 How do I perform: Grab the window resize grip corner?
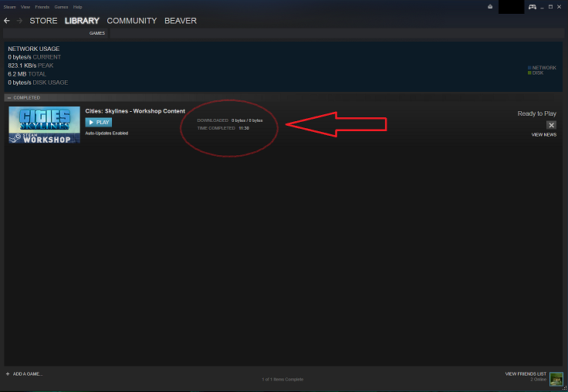[x=565, y=388]
